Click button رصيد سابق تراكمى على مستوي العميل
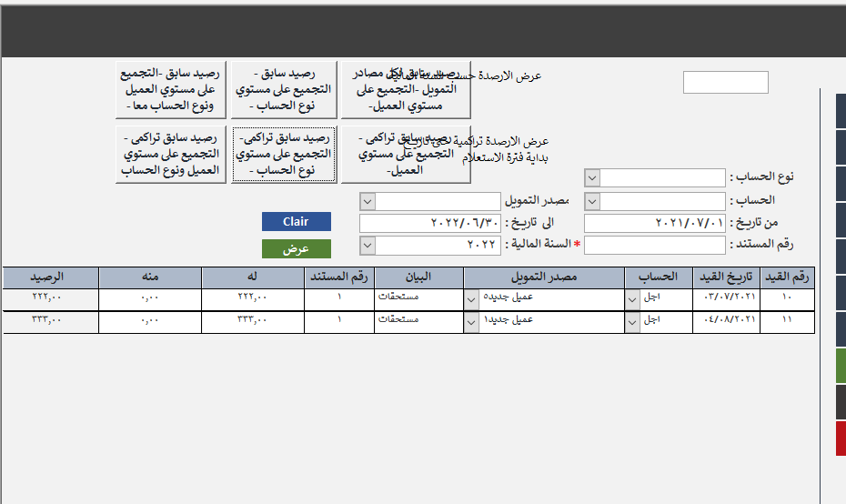 click(x=406, y=155)
